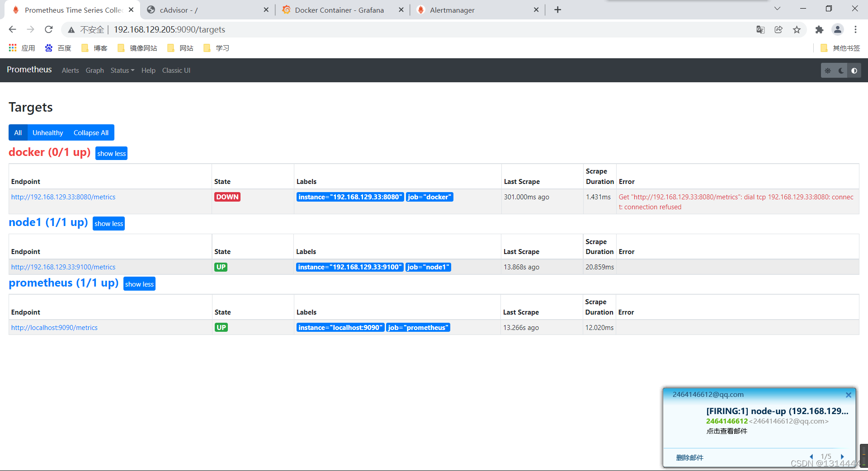Click the instance="localhost:9090" label badge
Screen dimensions: 868x471
340,328
